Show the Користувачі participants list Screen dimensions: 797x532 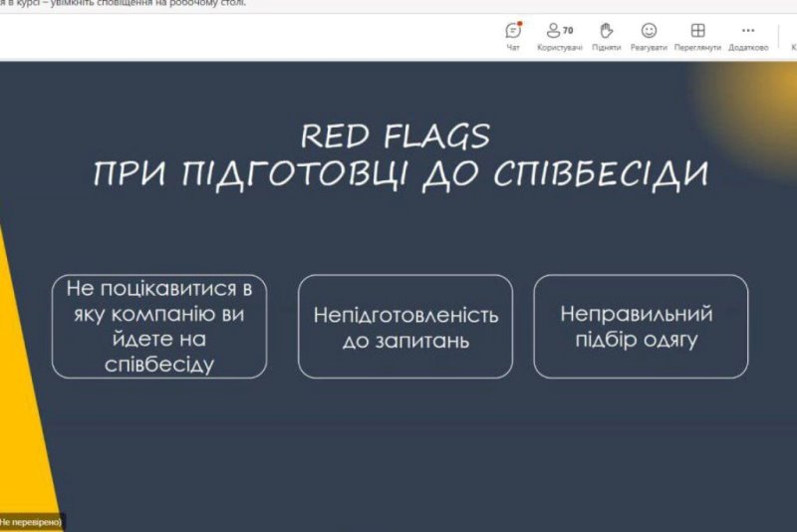pos(560,37)
